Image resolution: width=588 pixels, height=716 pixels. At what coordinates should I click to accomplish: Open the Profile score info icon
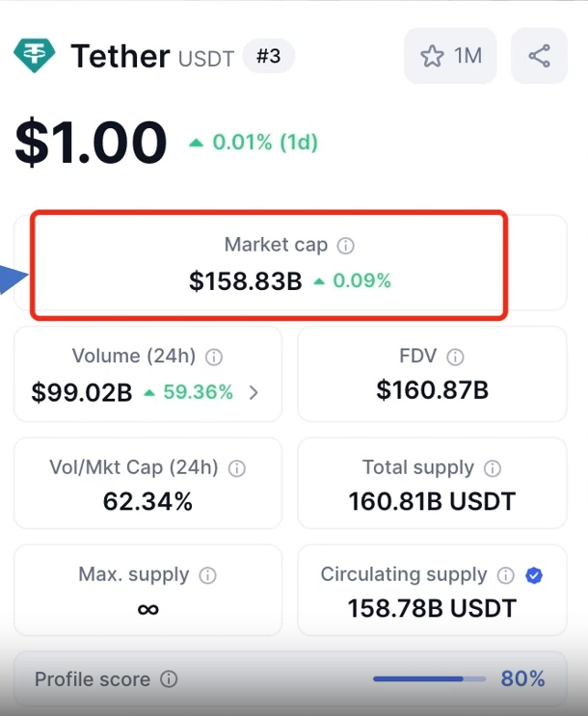point(169,679)
